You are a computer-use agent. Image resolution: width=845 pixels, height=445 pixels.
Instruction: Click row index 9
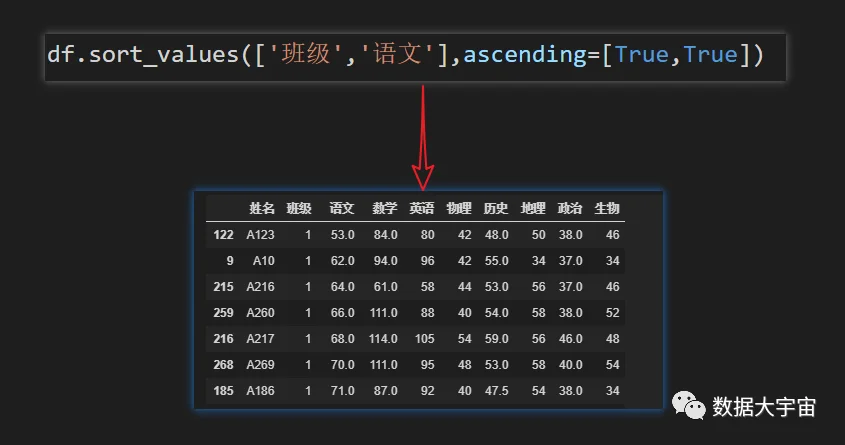(x=230, y=261)
